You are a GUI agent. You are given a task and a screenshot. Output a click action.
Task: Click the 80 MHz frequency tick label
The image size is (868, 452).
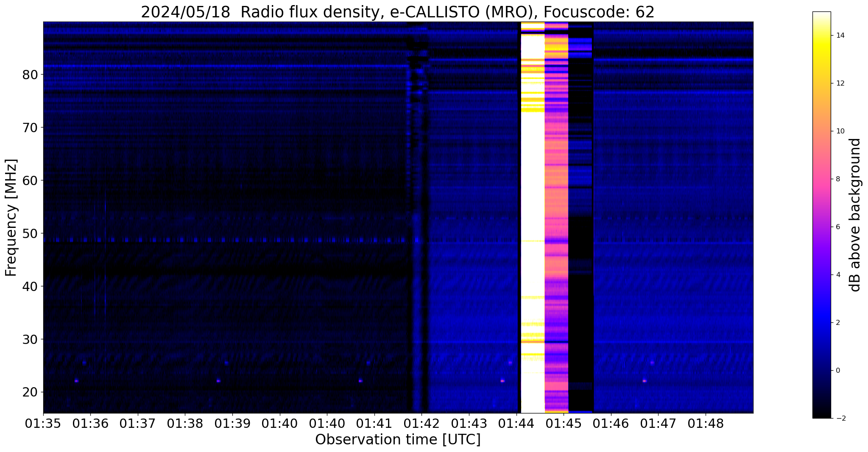pyautogui.click(x=30, y=75)
